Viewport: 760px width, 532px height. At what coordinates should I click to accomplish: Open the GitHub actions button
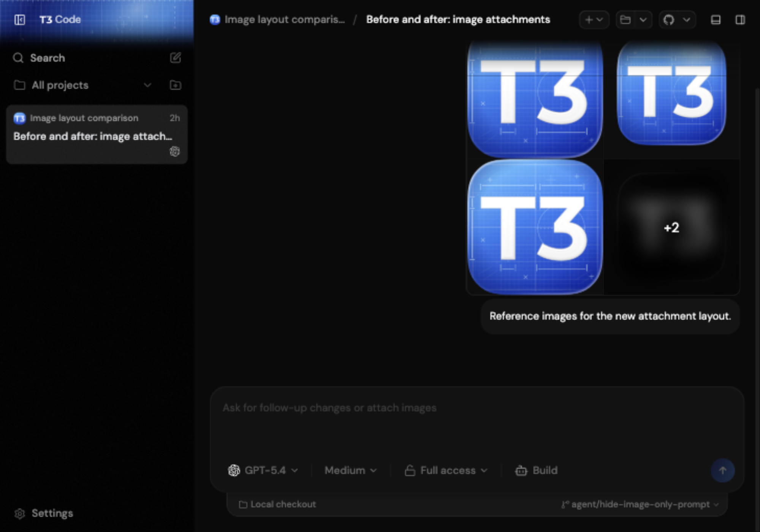coord(669,19)
